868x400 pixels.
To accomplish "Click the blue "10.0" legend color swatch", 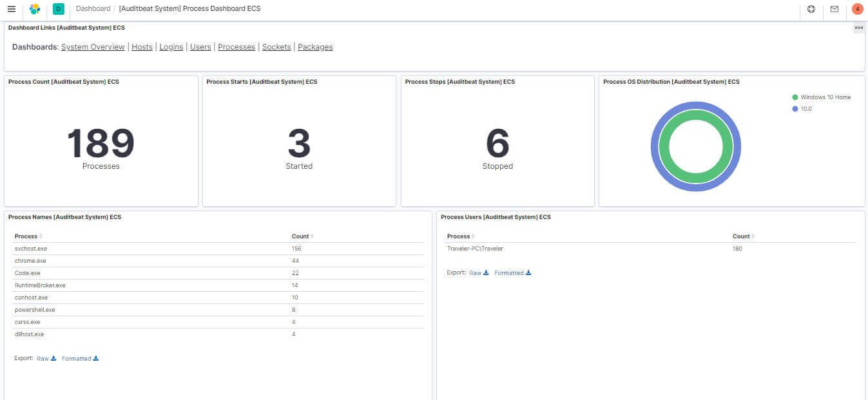I will tap(795, 108).
